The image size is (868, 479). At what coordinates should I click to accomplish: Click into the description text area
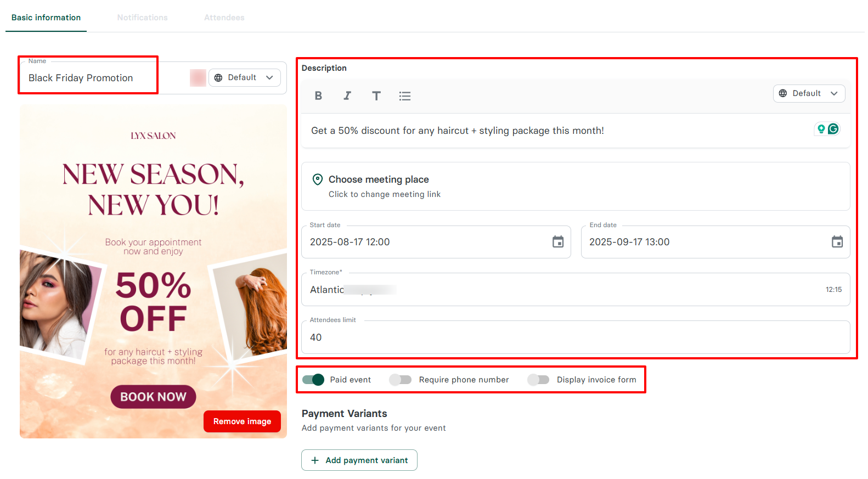click(x=576, y=131)
